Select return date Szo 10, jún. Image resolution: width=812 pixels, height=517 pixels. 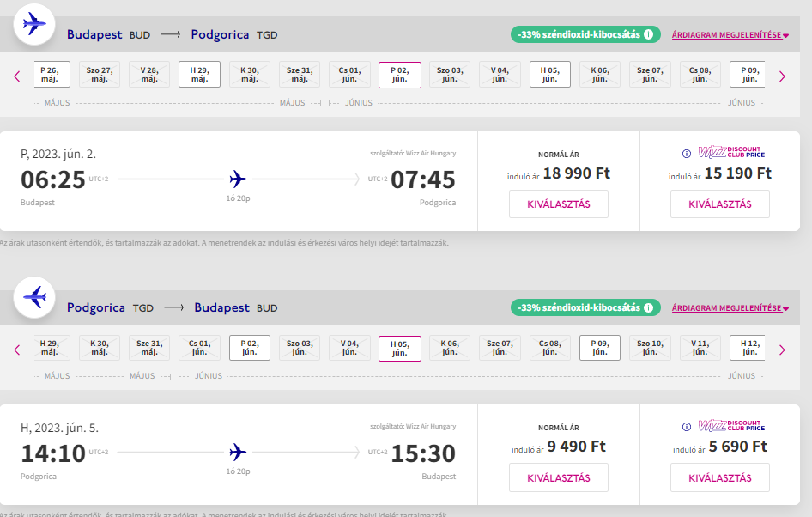click(x=650, y=348)
